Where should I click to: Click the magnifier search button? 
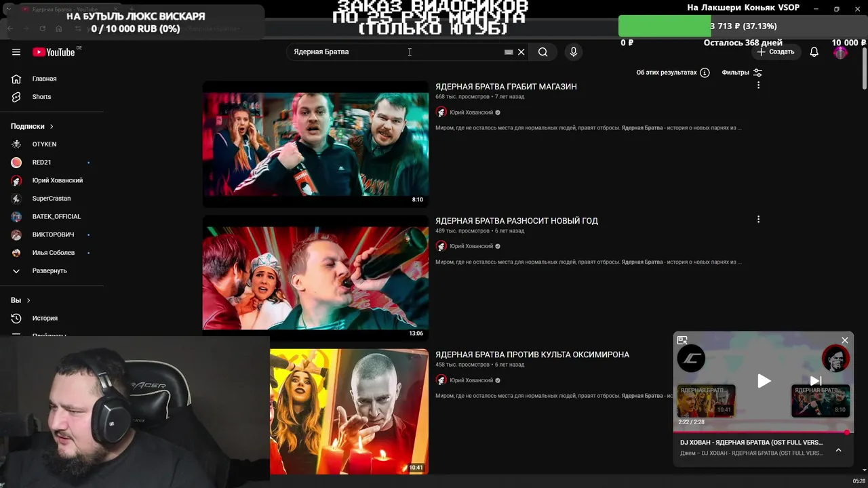click(x=543, y=52)
